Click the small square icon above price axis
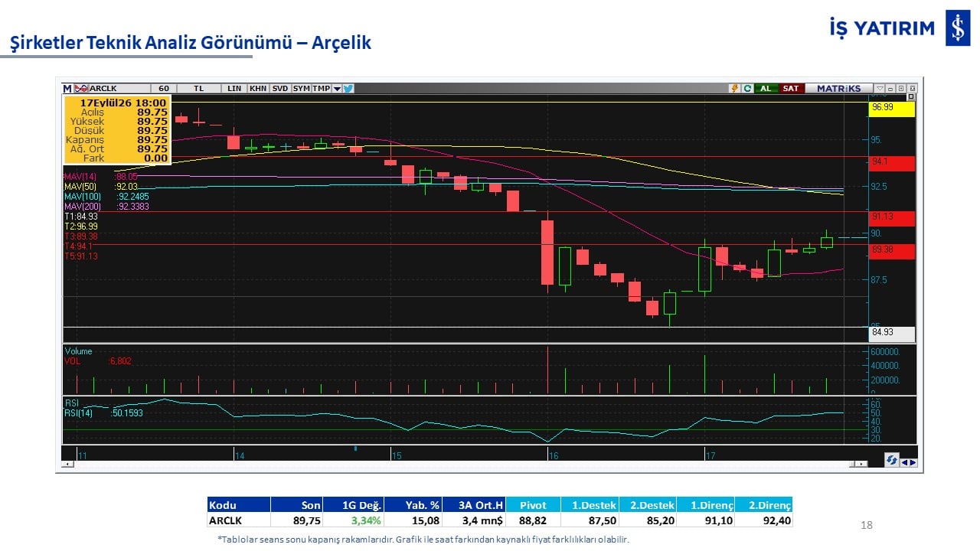 tap(911, 96)
